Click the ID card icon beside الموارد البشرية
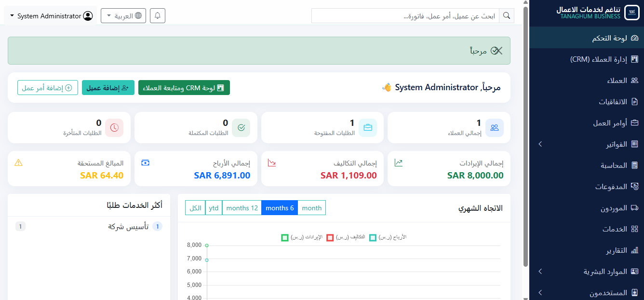Viewport: 644px width, 300px height. click(x=634, y=272)
